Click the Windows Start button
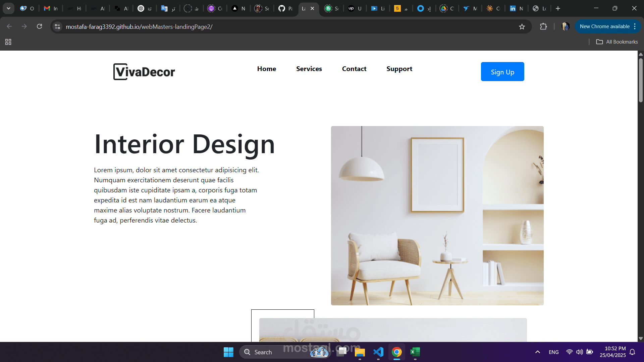This screenshot has height=362, width=644. [228, 352]
